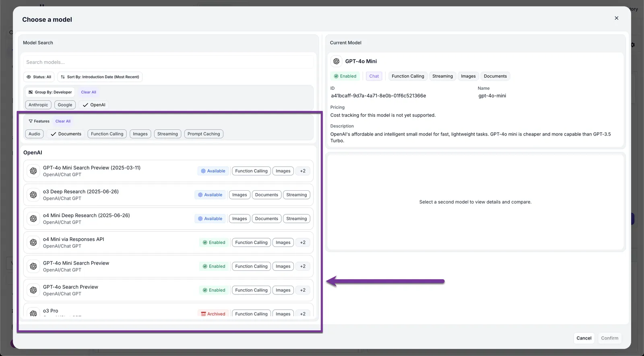This screenshot has height=356, width=644.
Task: Close the Choose a model dialog
Action: [x=616, y=18]
